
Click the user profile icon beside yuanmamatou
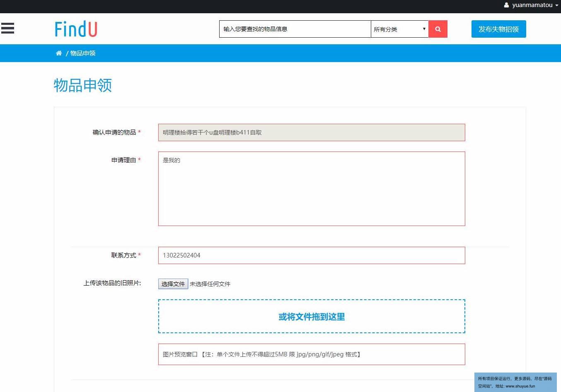(506, 5)
